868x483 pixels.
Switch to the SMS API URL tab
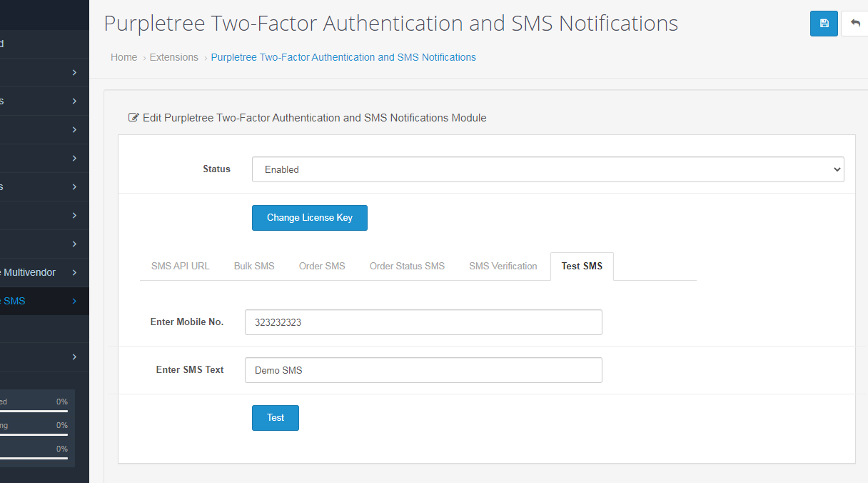[x=181, y=266]
